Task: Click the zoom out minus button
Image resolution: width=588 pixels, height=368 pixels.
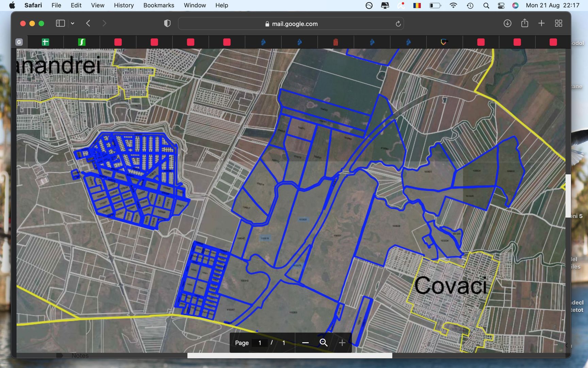Action: tap(305, 343)
